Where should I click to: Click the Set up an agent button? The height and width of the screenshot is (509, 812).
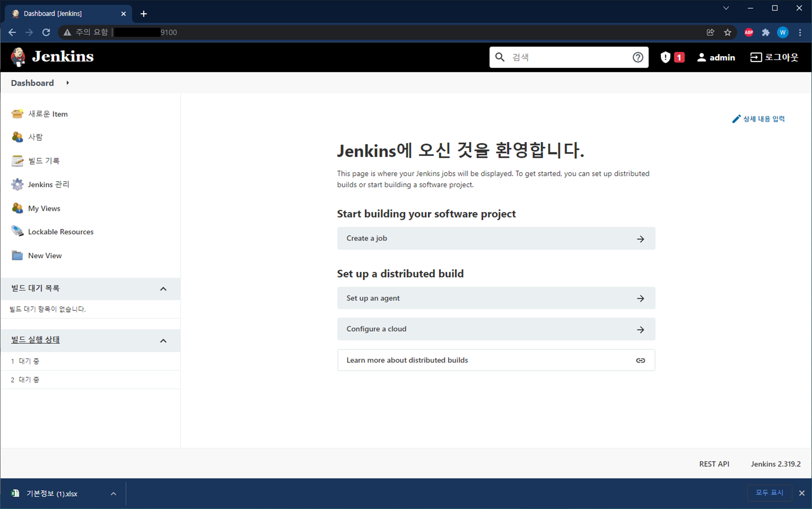[x=496, y=298]
